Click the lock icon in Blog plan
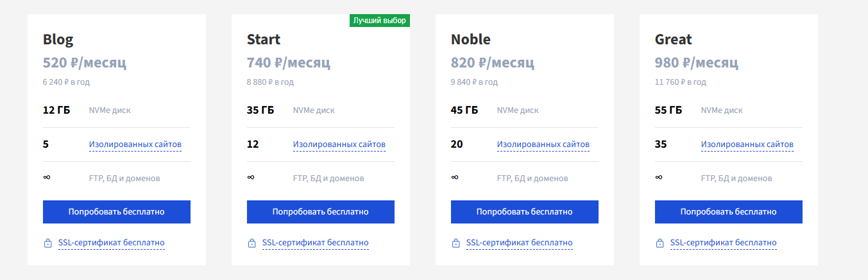This screenshot has width=868, height=280. (x=47, y=243)
